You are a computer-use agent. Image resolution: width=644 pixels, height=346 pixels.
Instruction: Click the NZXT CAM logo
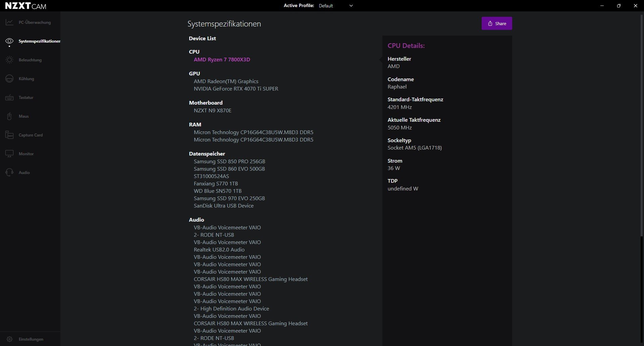pos(25,5)
